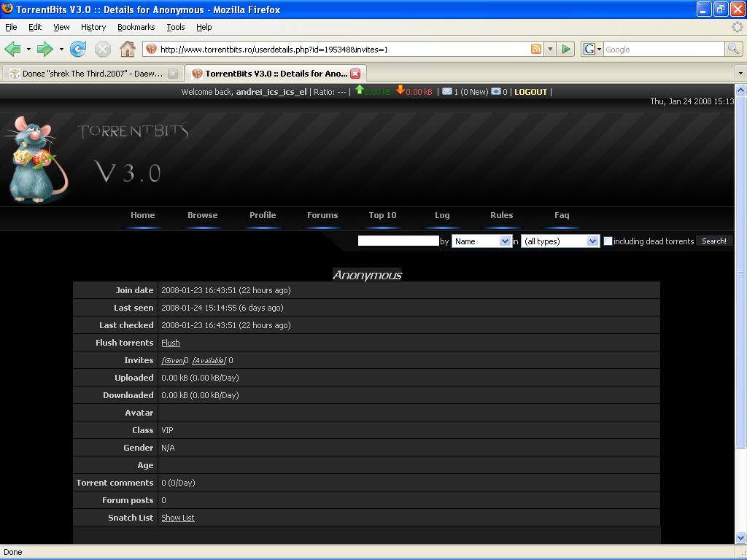This screenshot has height=560, width=747.
Task: Open Browse in site navigation
Action: 203,215
